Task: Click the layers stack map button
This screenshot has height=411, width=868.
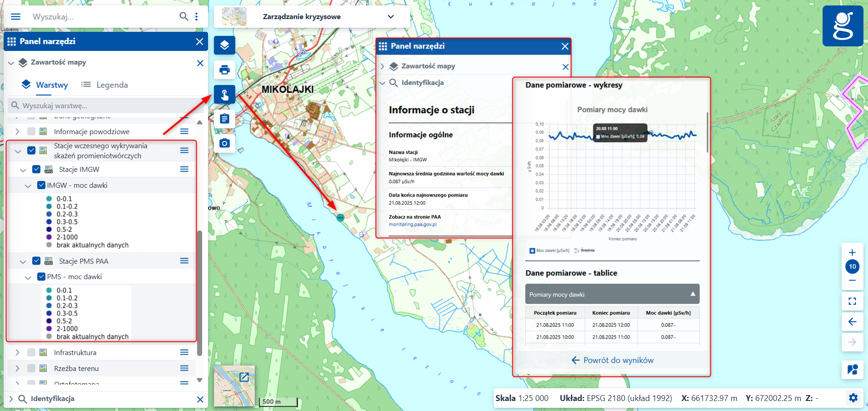Action: point(224,45)
